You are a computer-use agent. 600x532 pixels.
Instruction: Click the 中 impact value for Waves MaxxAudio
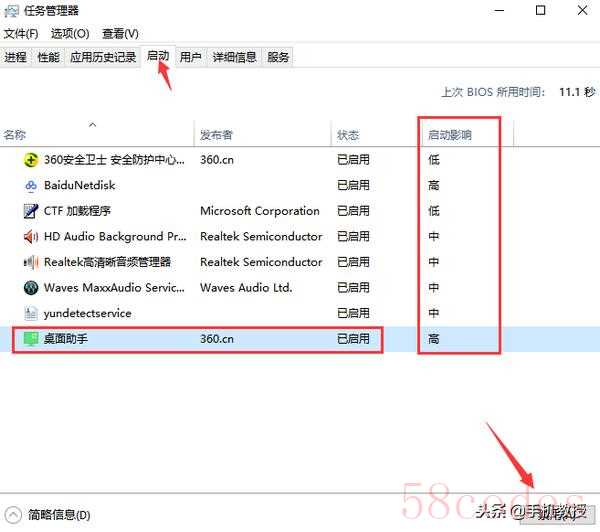434,288
